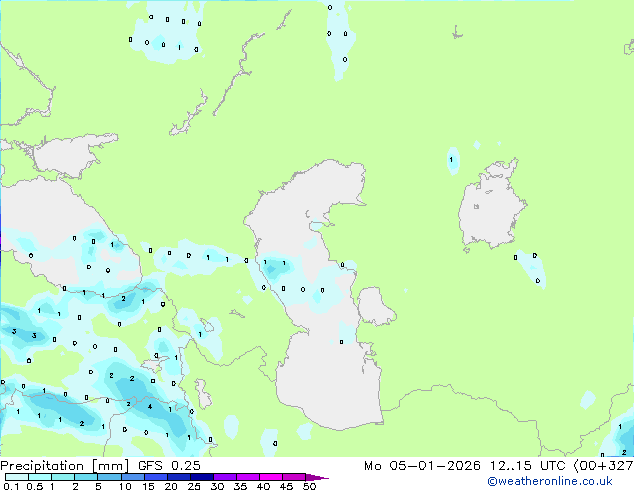Click legend scale label "25"
634x490 pixels.
click(194, 486)
